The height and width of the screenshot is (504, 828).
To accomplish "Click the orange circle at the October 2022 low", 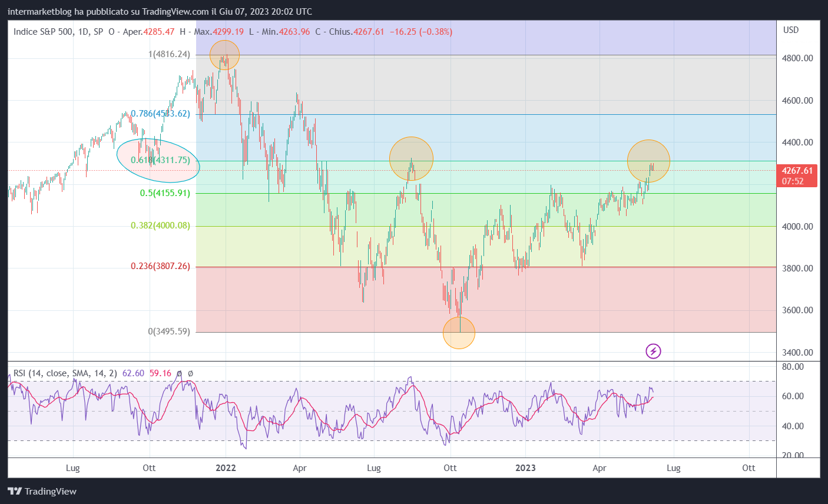I will point(459,333).
